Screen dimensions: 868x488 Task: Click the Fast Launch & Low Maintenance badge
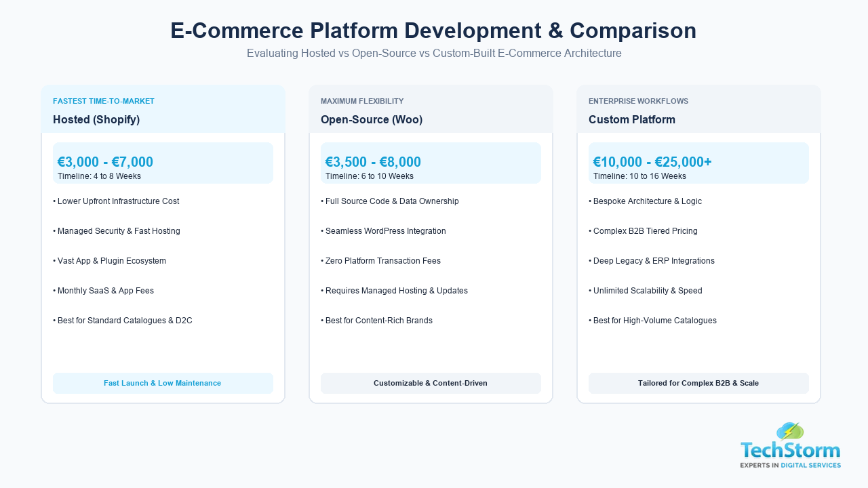tap(163, 383)
